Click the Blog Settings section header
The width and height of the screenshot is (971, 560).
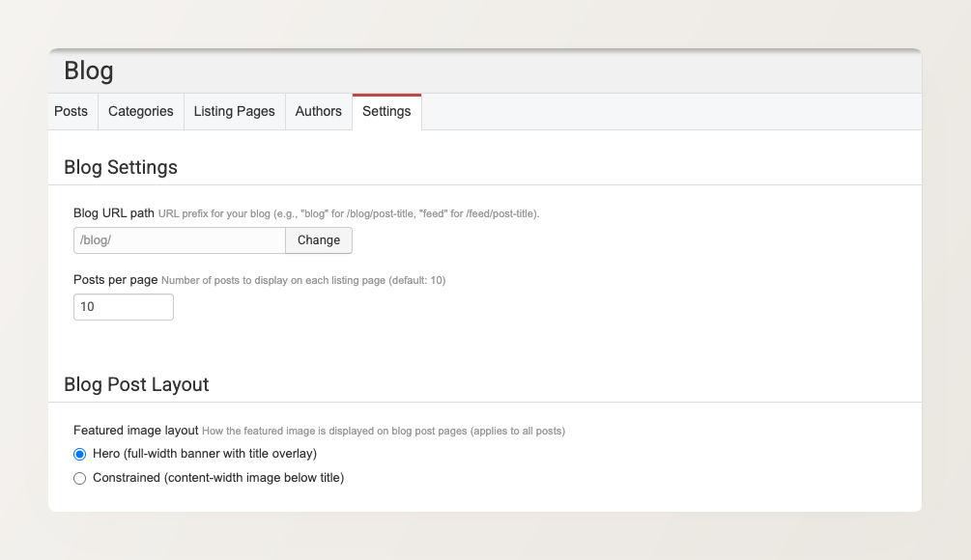121,167
